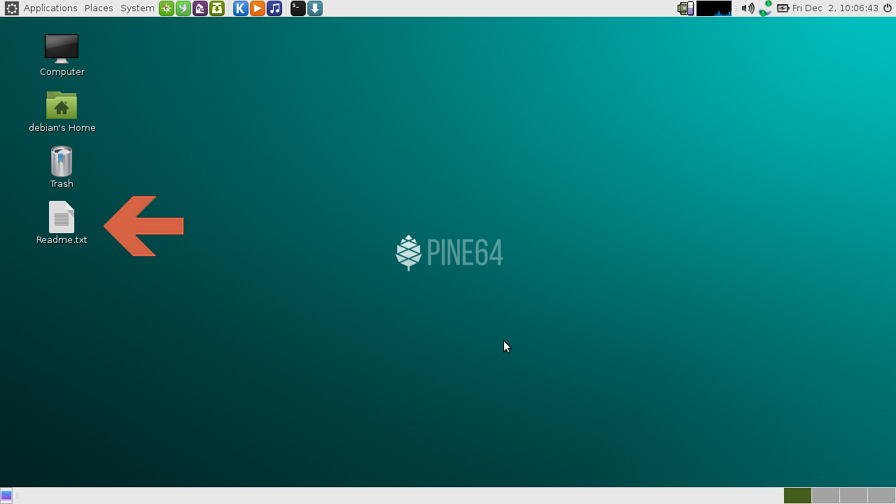Click the system monitor graph applet

point(714,8)
